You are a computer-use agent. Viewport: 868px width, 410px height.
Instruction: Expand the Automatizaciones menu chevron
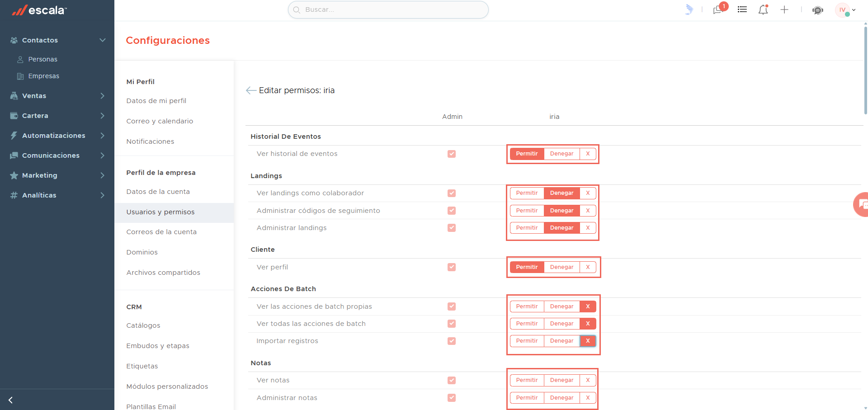point(103,136)
